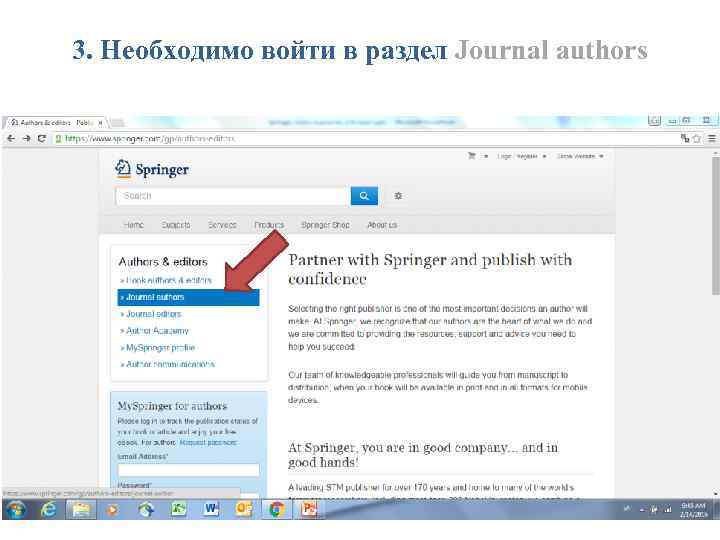
Task: Open the Chrome hamburger menu
Action: (x=712, y=138)
